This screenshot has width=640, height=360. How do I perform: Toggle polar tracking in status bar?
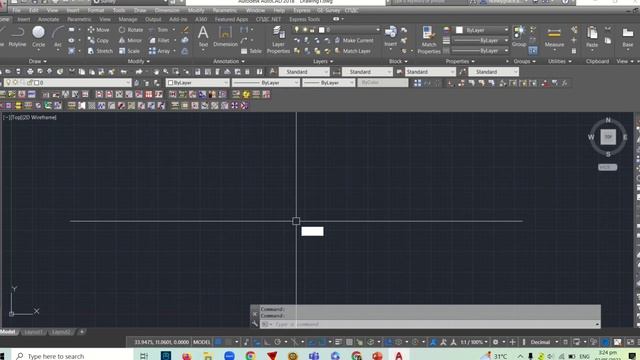click(x=278, y=342)
